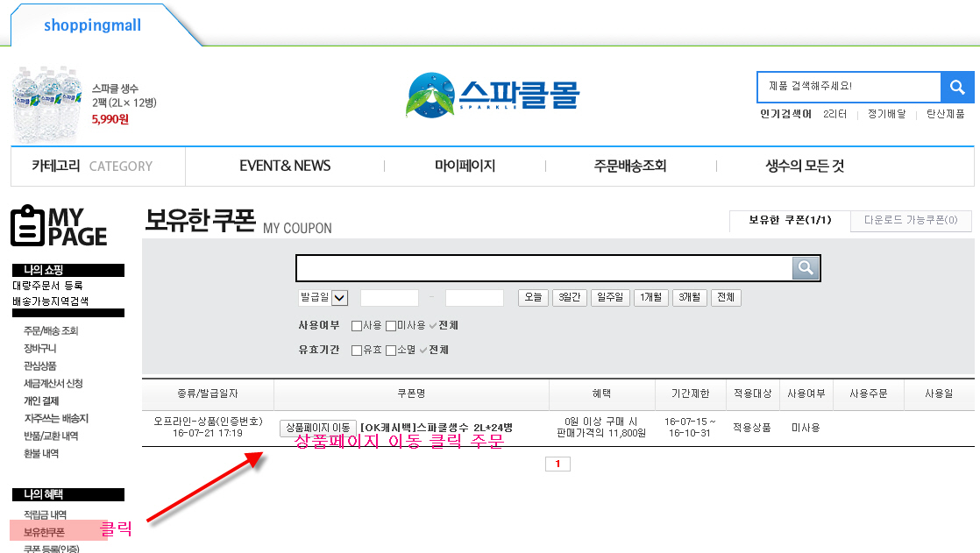980x553 pixels.
Task: Click the MY PAGE clipboard icon
Action: pos(27,226)
